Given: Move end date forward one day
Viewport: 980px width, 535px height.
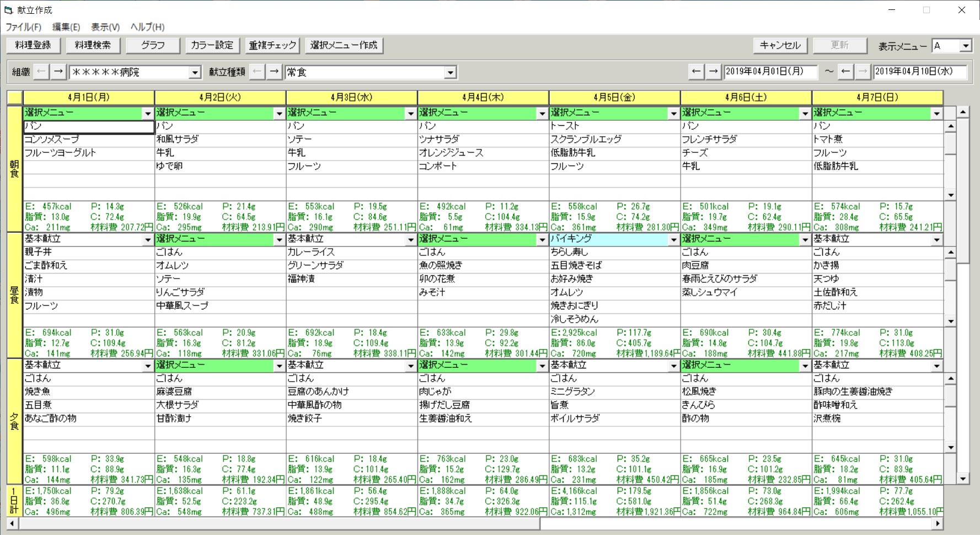Looking at the screenshot, I should click(863, 71).
